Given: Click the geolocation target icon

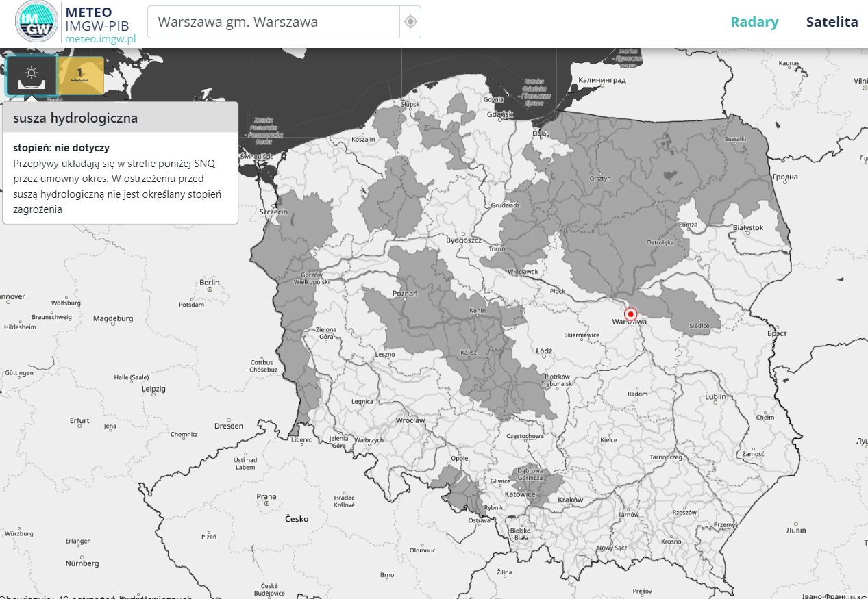Looking at the screenshot, I should point(410,22).
